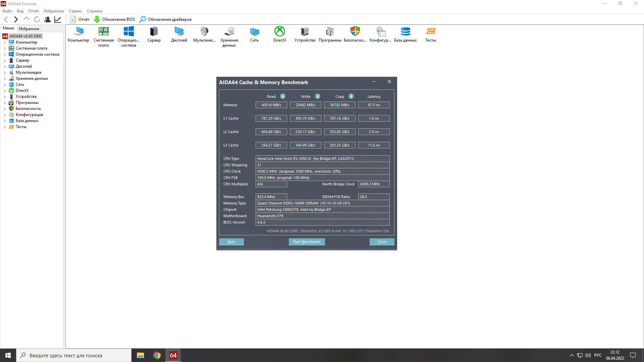Open Chrome from the taskbar
The image size is (644, 362).
pos(157,355)
